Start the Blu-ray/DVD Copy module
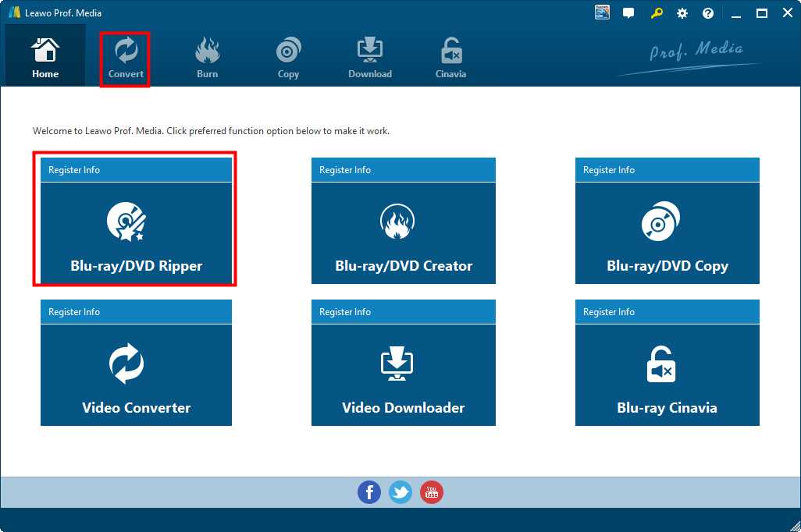 click(667, 233)
